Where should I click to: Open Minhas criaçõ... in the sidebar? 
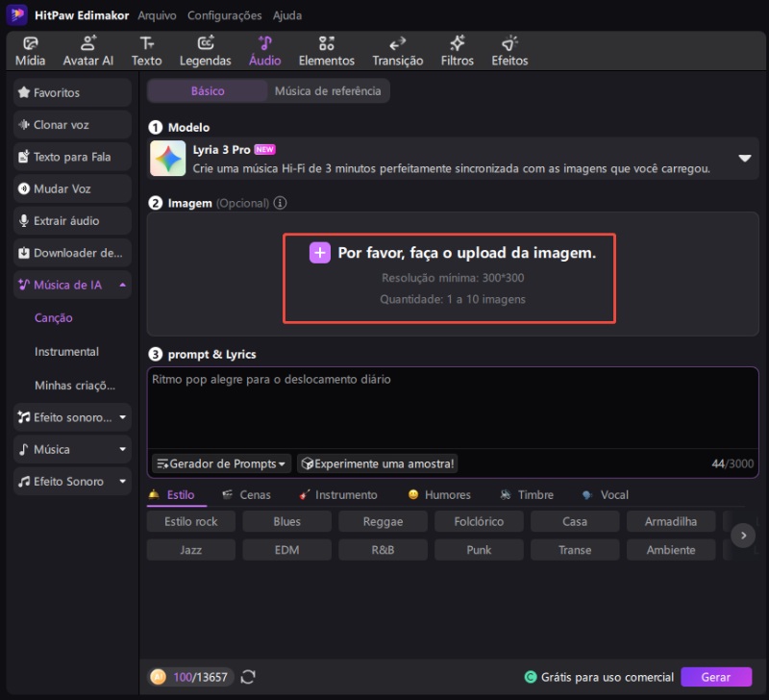click(x=75, y=386)
